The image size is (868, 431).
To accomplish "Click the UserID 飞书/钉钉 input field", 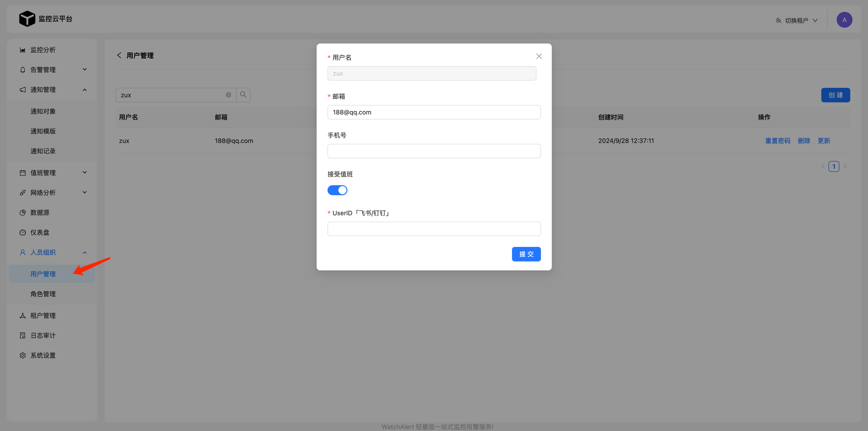I will click(x=434, y=229).
